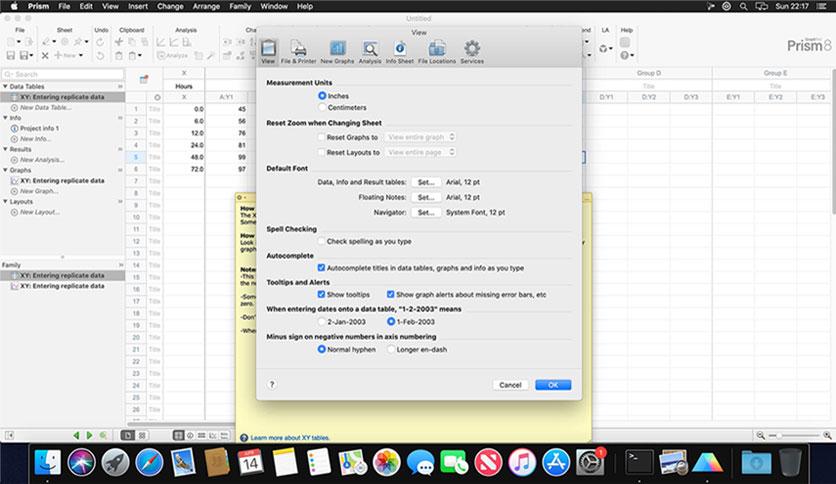Select the View preferences pane icon

pos(268,52)
